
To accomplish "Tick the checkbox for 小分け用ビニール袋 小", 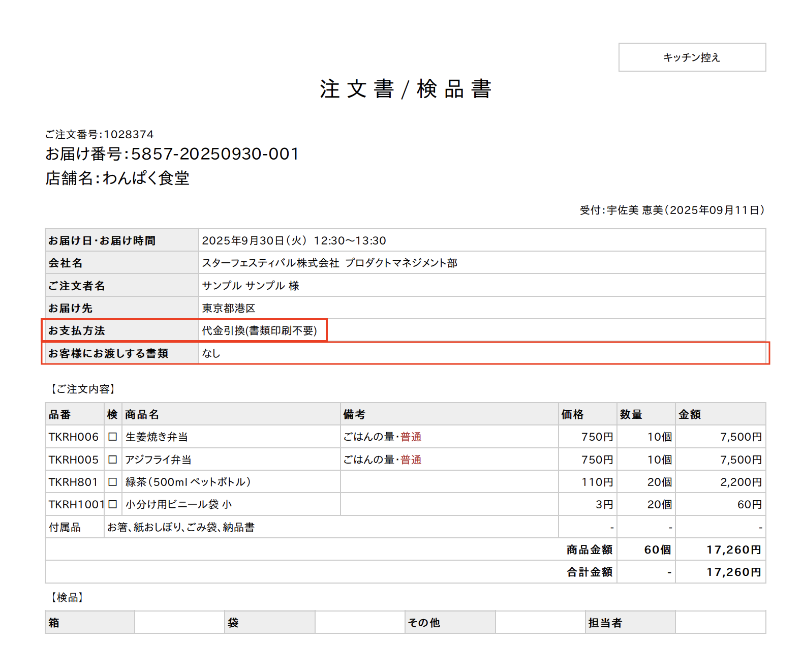I will click(113, 504).
